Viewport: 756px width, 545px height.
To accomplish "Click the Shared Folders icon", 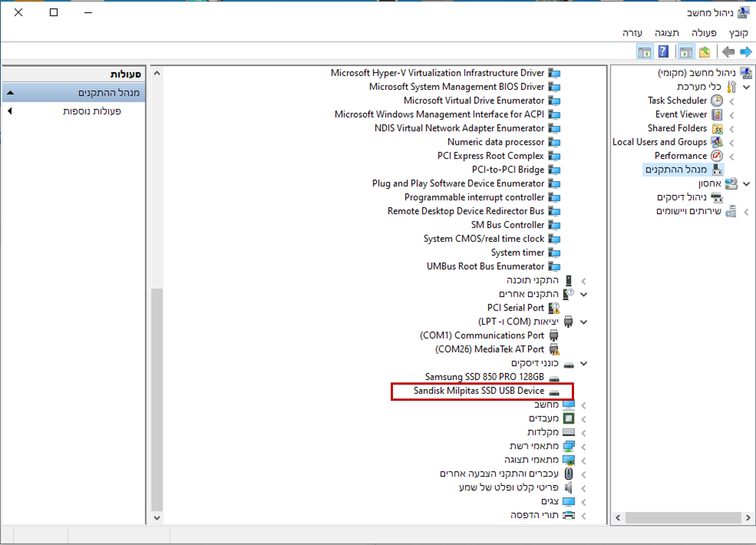I will point(717,129).
